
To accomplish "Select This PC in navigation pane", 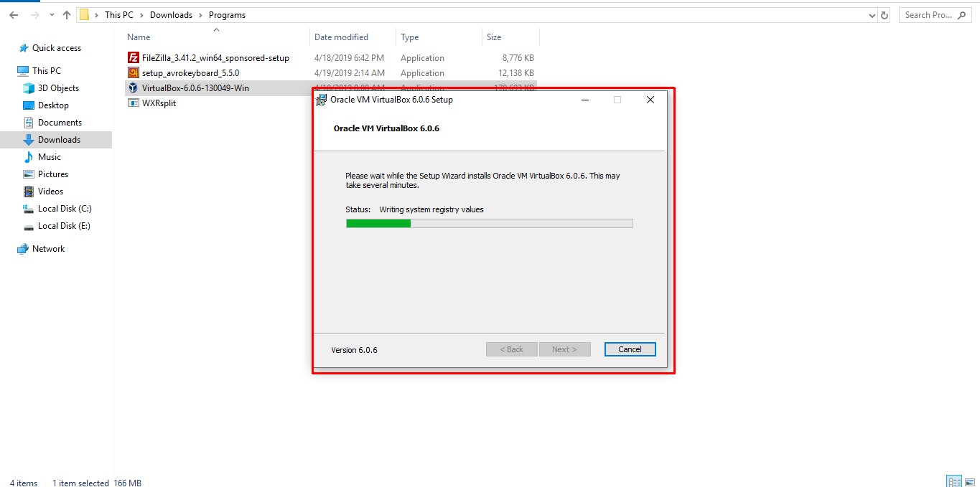I will [47, 71].
